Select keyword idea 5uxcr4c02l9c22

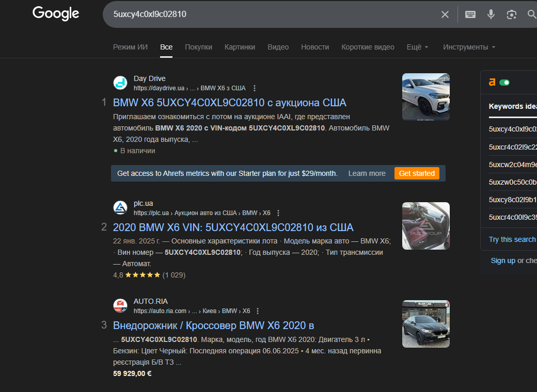513,147
